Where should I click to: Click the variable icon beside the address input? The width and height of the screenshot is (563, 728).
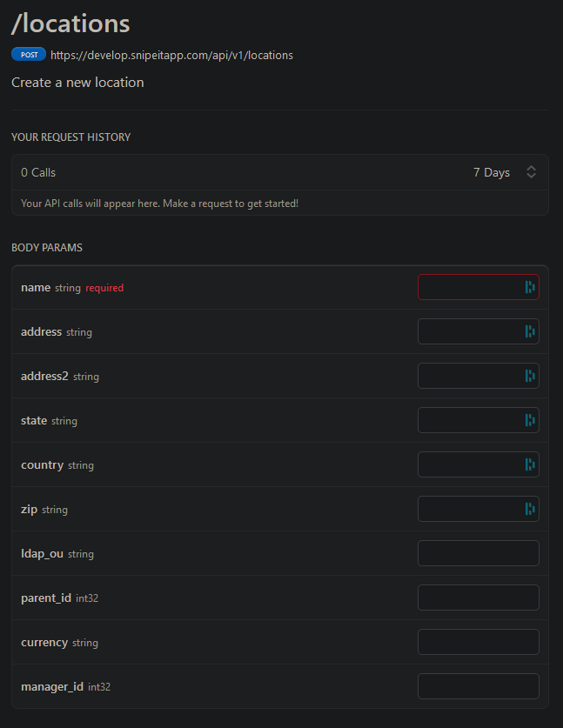point(530,331)
